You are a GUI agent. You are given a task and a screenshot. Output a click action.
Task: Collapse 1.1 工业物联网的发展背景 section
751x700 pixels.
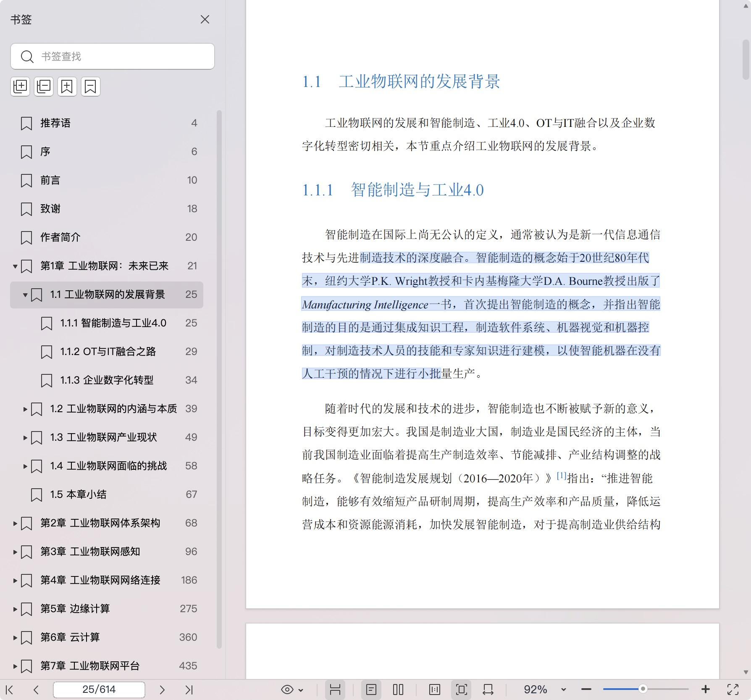25,295
